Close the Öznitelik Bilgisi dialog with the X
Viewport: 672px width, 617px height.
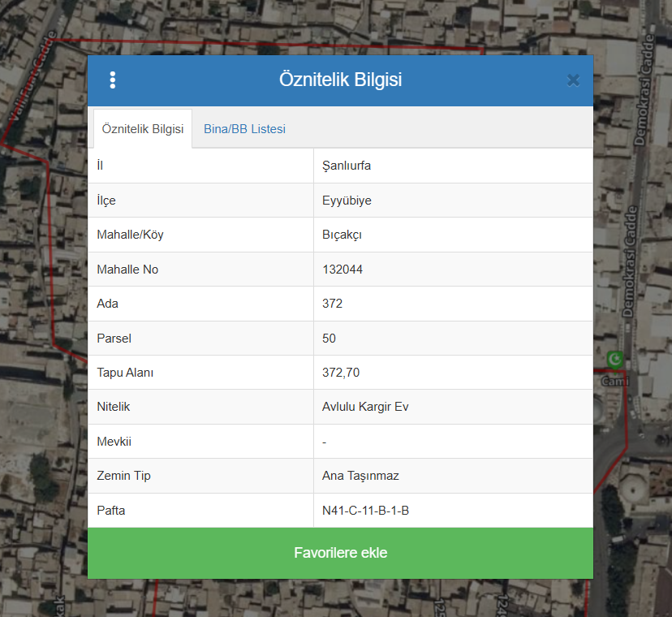point(573,80)
